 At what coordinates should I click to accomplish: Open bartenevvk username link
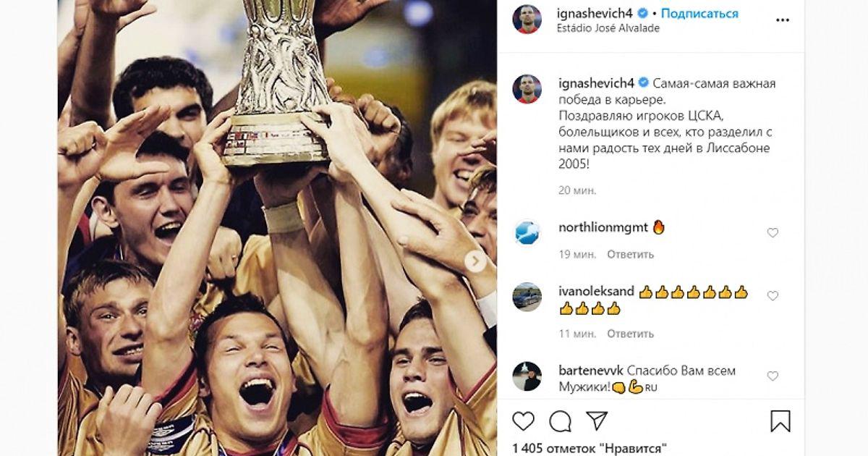pyautogui.click(x=591, y=370)
